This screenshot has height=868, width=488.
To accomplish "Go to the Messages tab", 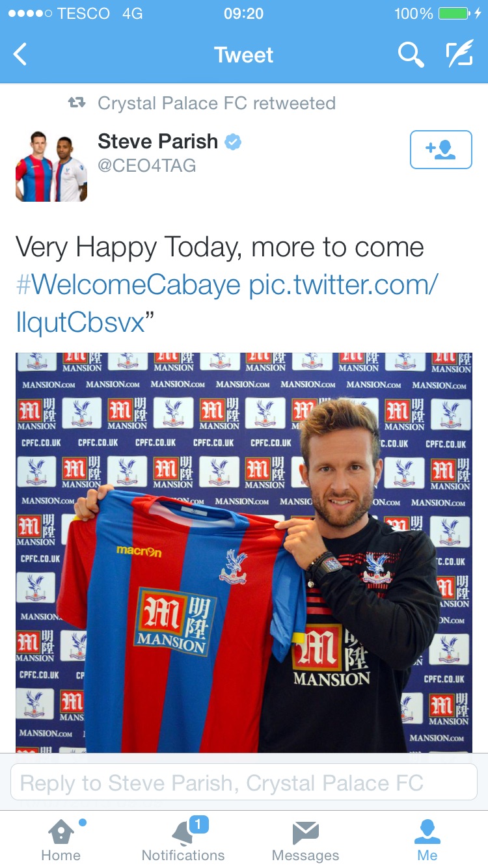I will coord(305,840).
